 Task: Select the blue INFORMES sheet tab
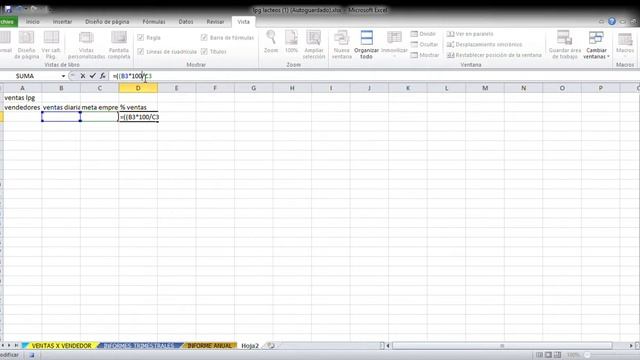tap(138, 345)
